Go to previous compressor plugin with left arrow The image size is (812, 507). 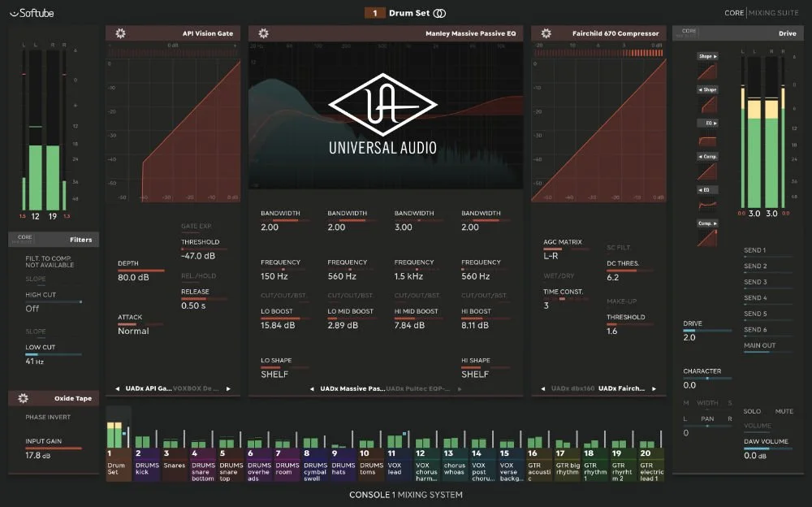(542, 388)
